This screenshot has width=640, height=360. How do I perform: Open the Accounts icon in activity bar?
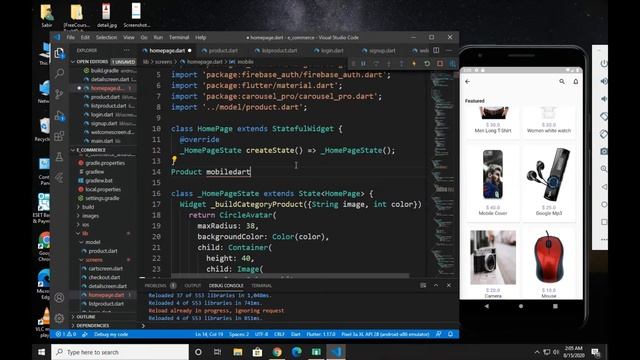coord(59,298)
